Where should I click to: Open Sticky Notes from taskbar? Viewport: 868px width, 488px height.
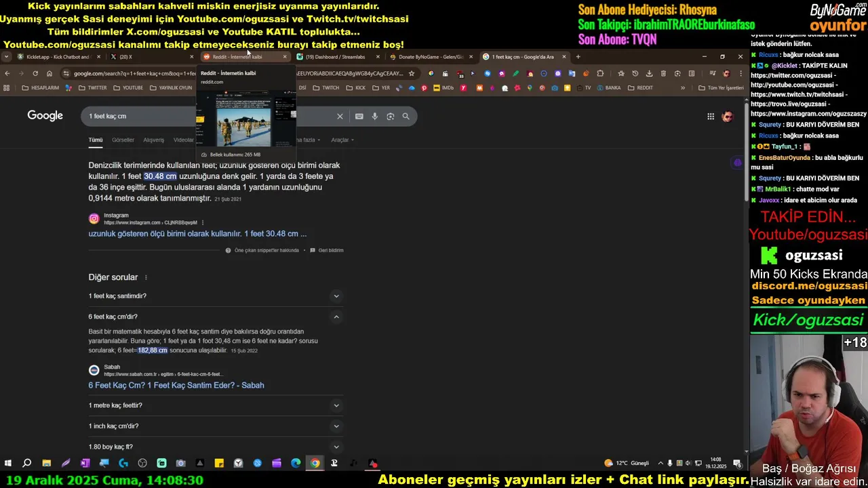click(x=219, y=464)
